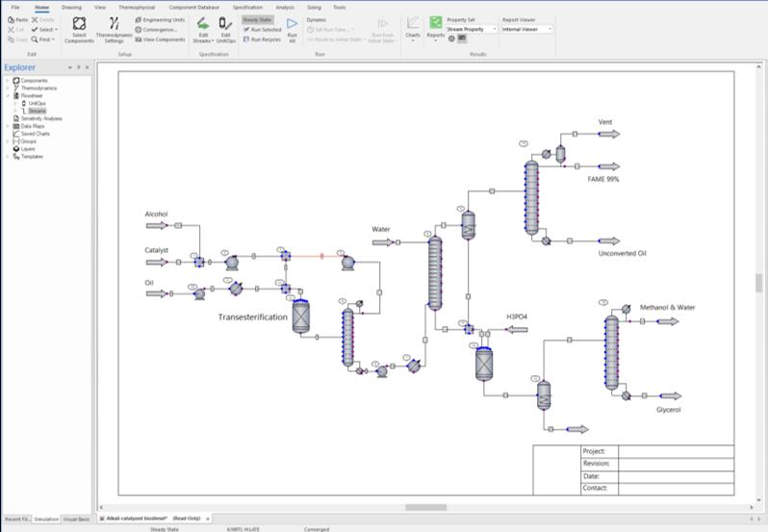Expand the Components node in Explorer
Image resolution: width=768 pixels, height=532 pixels.
8,80
